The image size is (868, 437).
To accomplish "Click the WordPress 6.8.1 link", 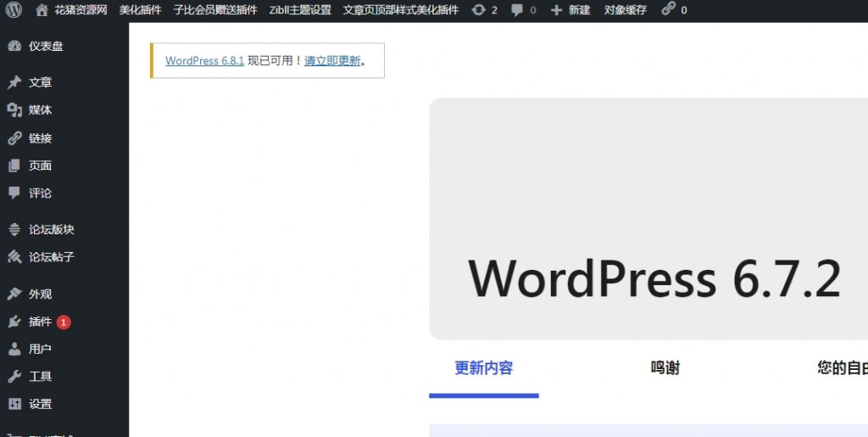I will click(x=205, y=61).
